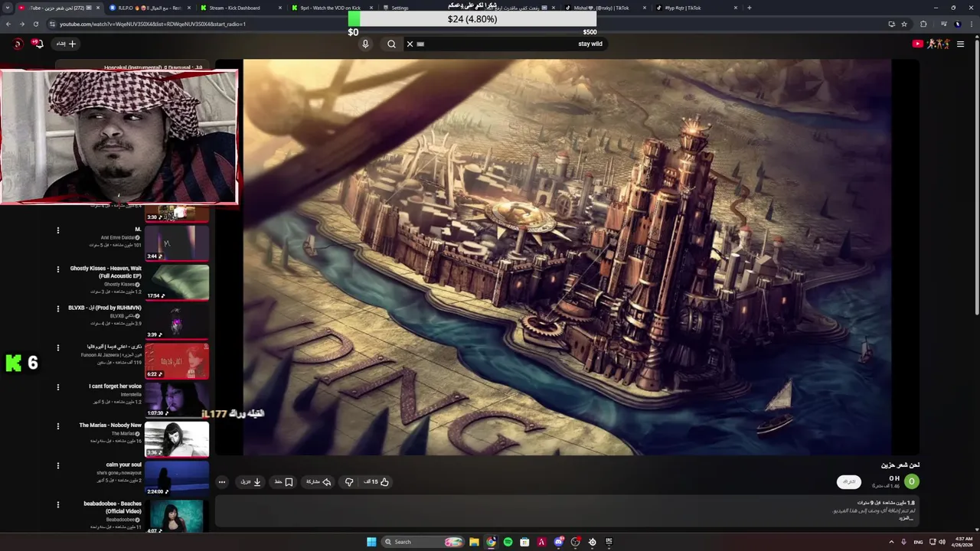Click the Share arrow button
Image resolution: width=980 pixels, height=551 pixels.
(x=318, y=482)
